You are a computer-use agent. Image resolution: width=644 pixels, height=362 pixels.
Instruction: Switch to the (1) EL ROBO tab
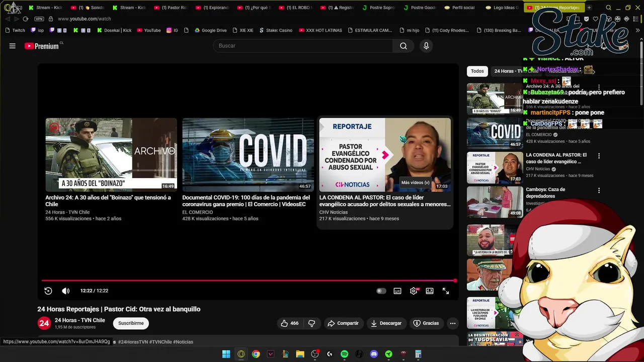coord(296,8)
